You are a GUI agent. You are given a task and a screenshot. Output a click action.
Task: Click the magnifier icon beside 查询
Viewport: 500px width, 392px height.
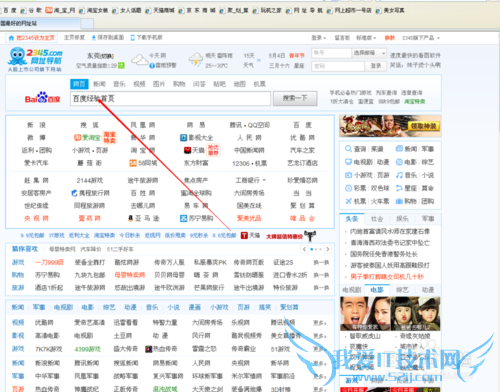coord(348,149)
